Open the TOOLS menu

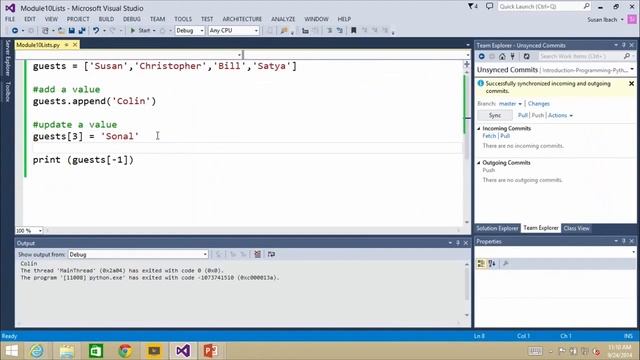pyautogui.click(x=183, y=19)
